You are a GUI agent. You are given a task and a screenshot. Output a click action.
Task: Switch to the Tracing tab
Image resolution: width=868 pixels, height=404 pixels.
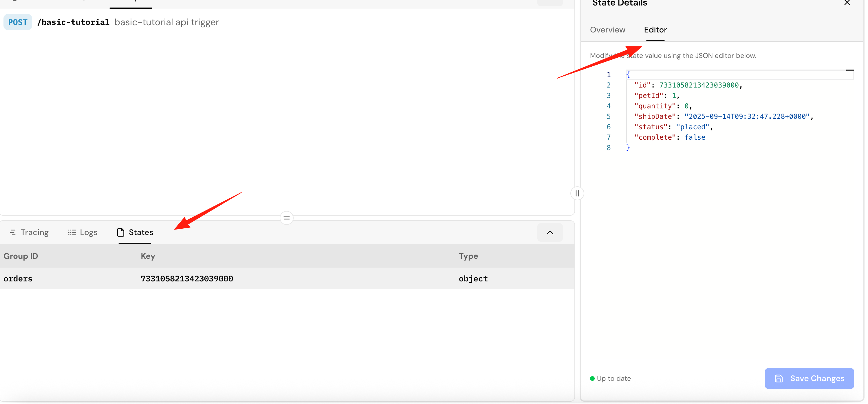tap(29, 232)
